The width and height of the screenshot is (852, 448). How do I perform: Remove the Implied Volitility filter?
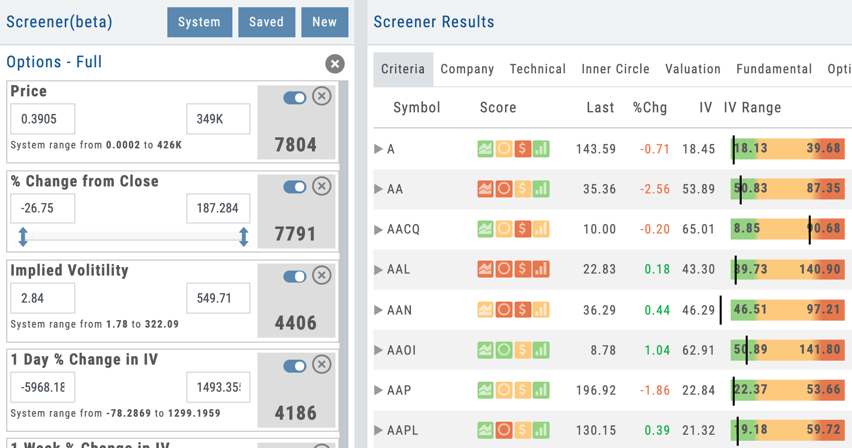point(322,275)
